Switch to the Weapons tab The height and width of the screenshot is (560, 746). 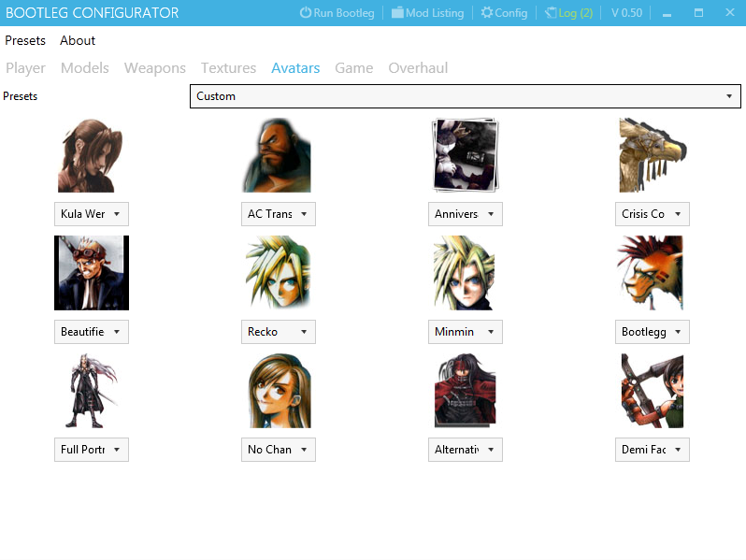[x=155, y=68]
